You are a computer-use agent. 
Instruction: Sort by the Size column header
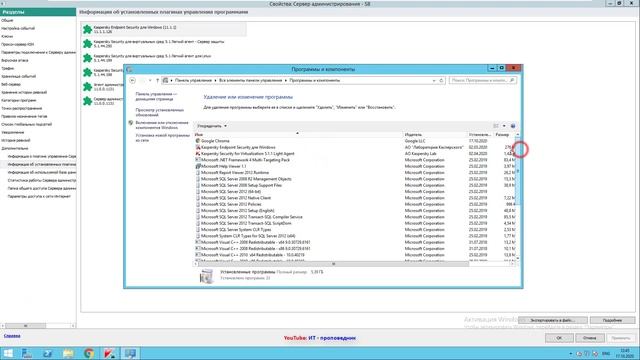504,134
